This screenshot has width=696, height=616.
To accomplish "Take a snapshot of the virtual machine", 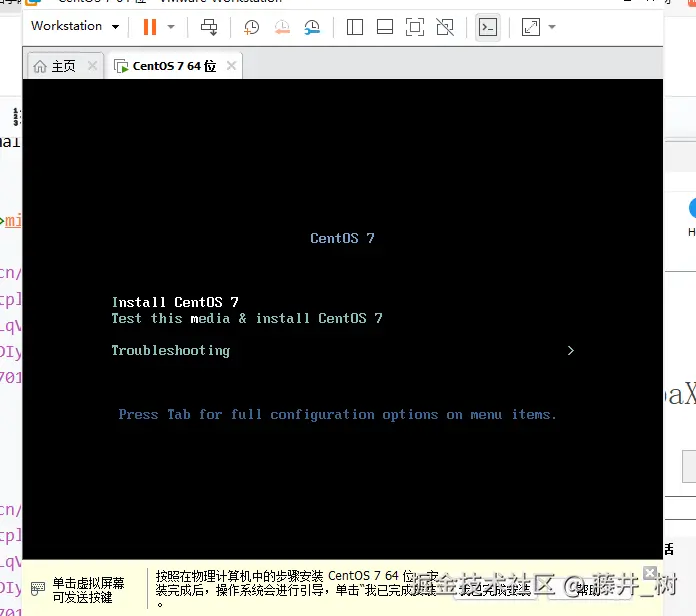I will (x=252, y=27).
